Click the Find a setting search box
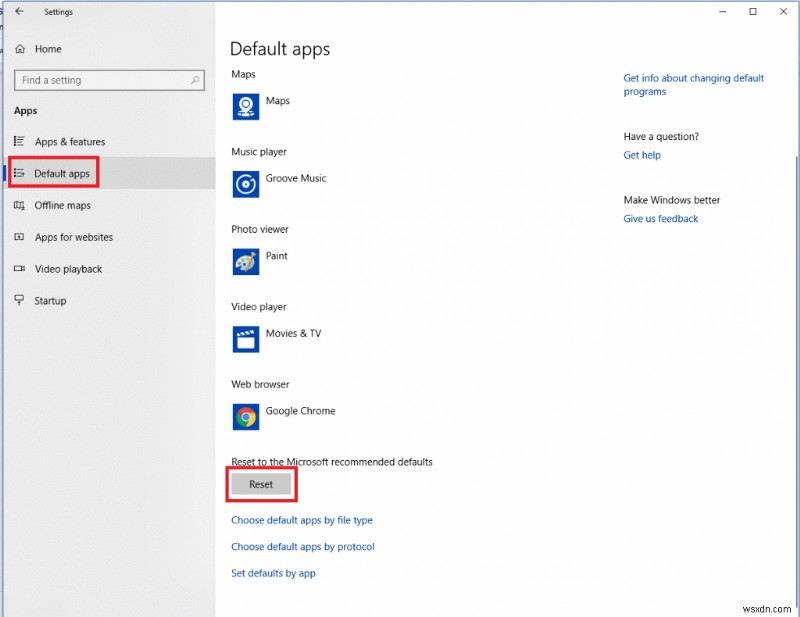 click(109, 80)
